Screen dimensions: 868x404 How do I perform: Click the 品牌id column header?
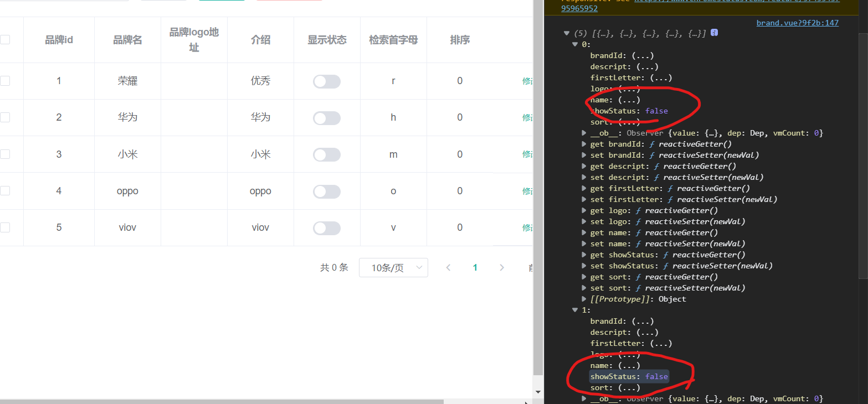pyautogui.click(x=59, y=40)
